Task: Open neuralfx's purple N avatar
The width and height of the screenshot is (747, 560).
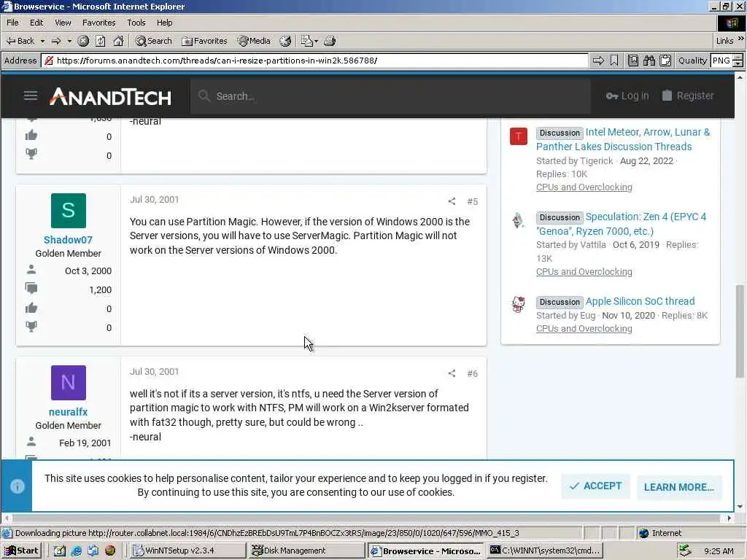Action: [68, 383]
